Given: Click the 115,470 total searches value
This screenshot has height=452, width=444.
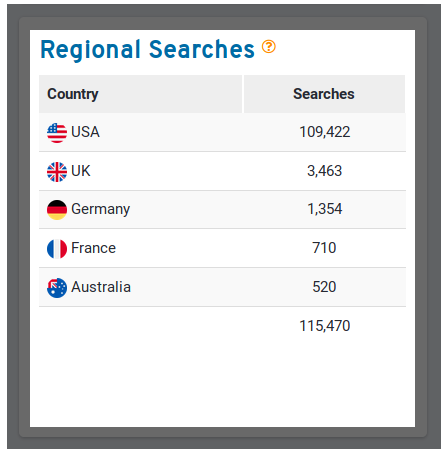Looking at the screenshot, I should pyautogui.click(x=325, y=326).
